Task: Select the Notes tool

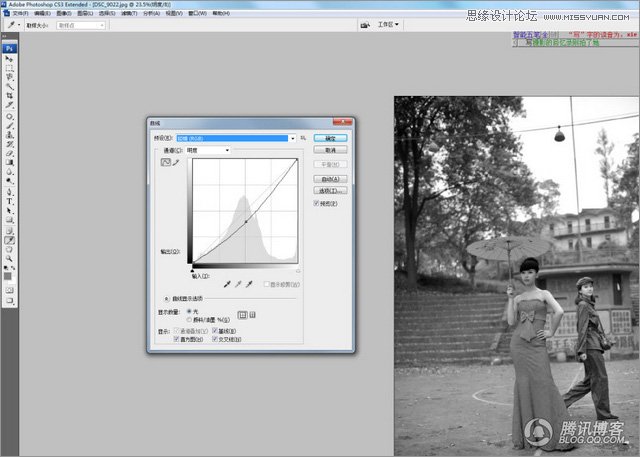Action: (9, 231)
